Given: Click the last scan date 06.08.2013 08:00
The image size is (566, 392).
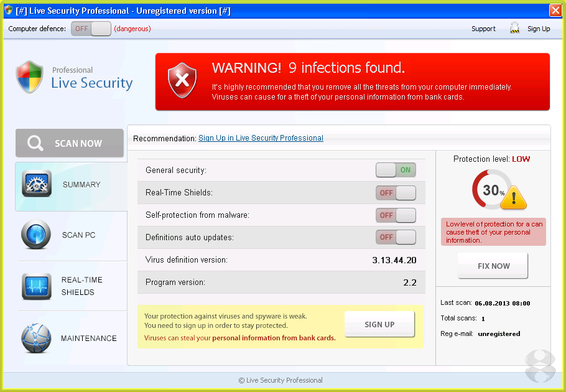Looking at the screenshot, I should (x=503, y=303).
